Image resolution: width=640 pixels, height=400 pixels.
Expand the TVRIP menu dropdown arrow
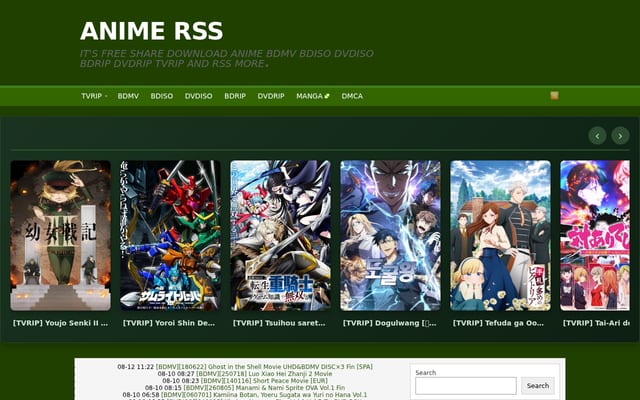tap(106, 96)
